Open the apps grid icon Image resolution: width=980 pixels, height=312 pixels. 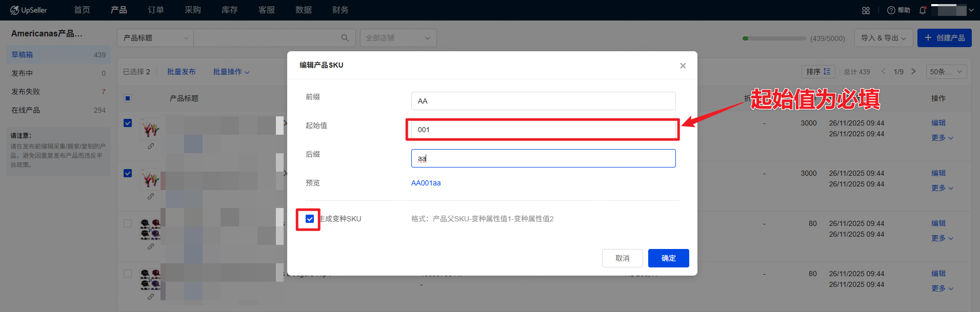(x=866, y=10)
